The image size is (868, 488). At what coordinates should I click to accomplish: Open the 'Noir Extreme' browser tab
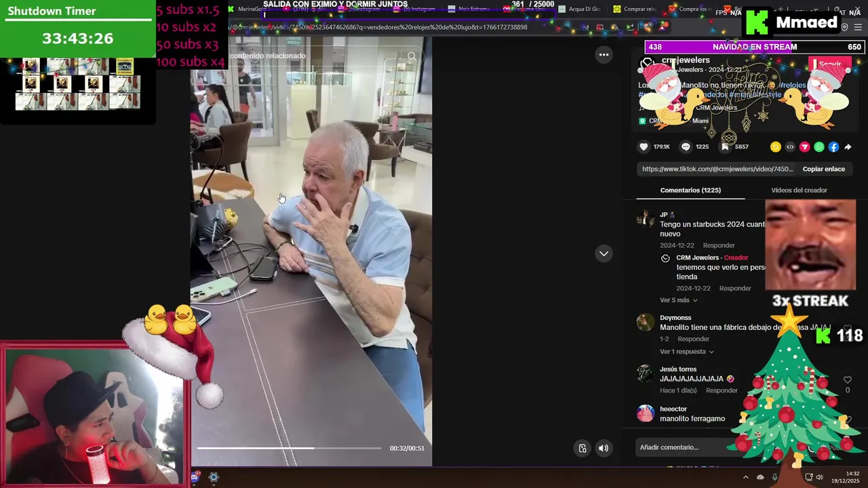[468, 9]
